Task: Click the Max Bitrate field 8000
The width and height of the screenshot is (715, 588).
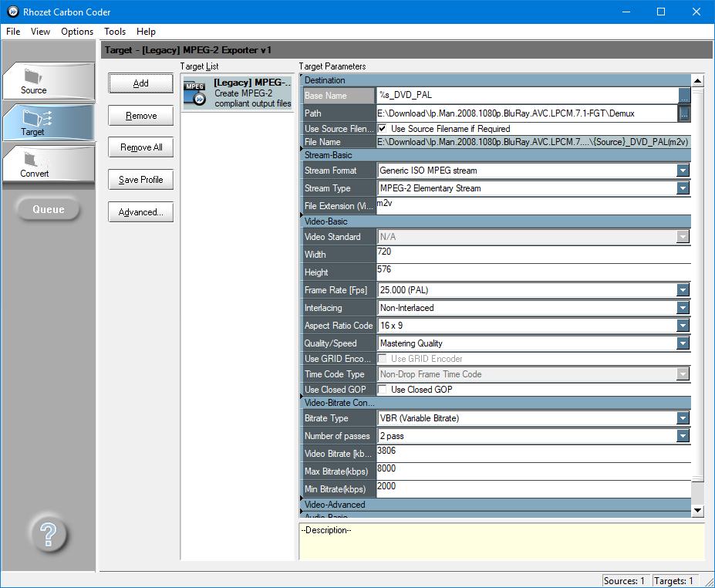Action: coord(534,471)
